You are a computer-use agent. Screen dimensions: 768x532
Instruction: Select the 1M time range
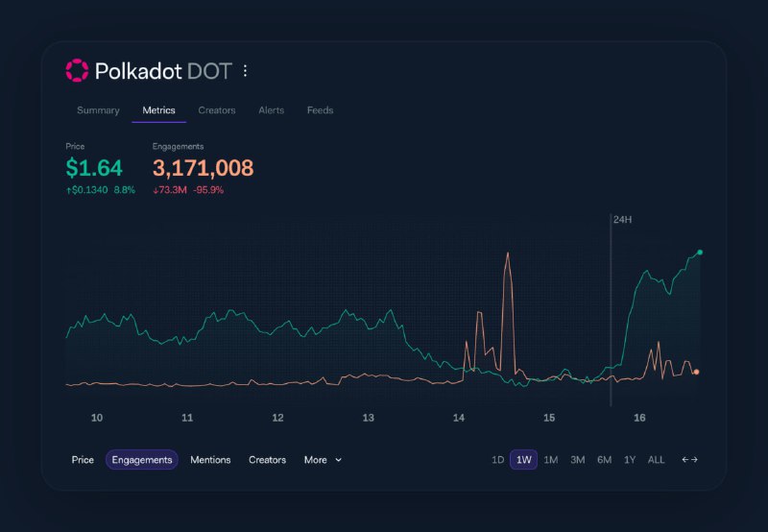551,460
